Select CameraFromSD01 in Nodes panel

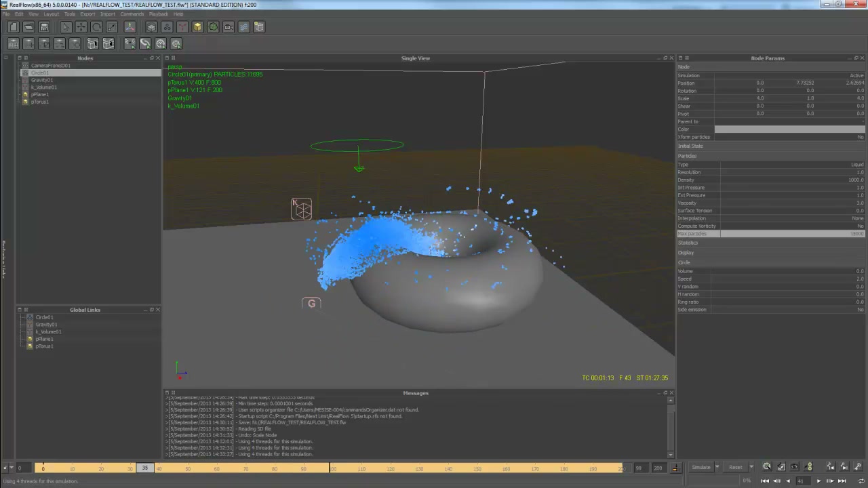coord(50,66)
